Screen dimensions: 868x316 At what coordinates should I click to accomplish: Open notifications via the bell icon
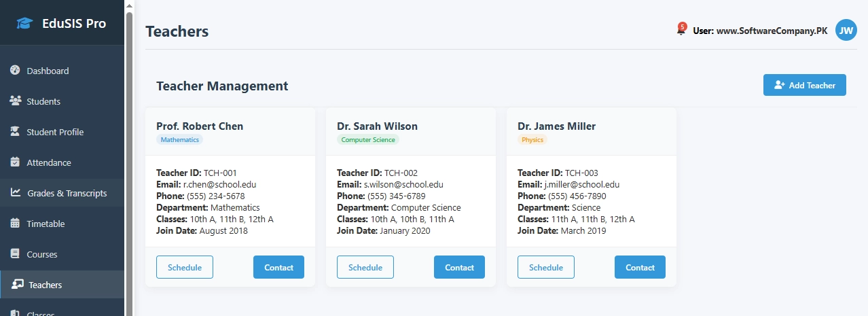click(681, 30)
